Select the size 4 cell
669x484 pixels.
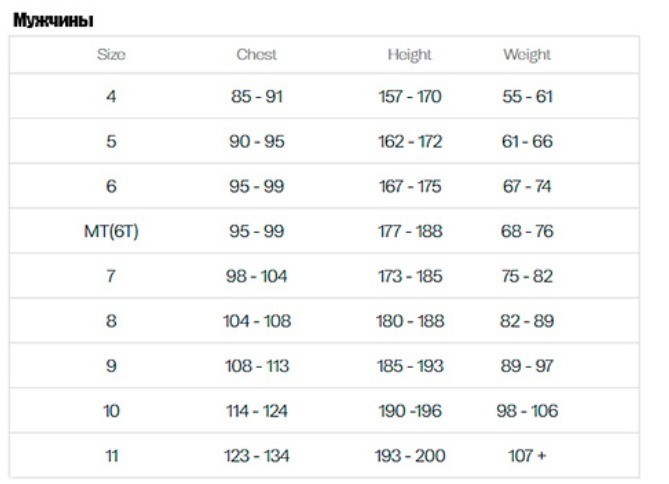(111, 97)
